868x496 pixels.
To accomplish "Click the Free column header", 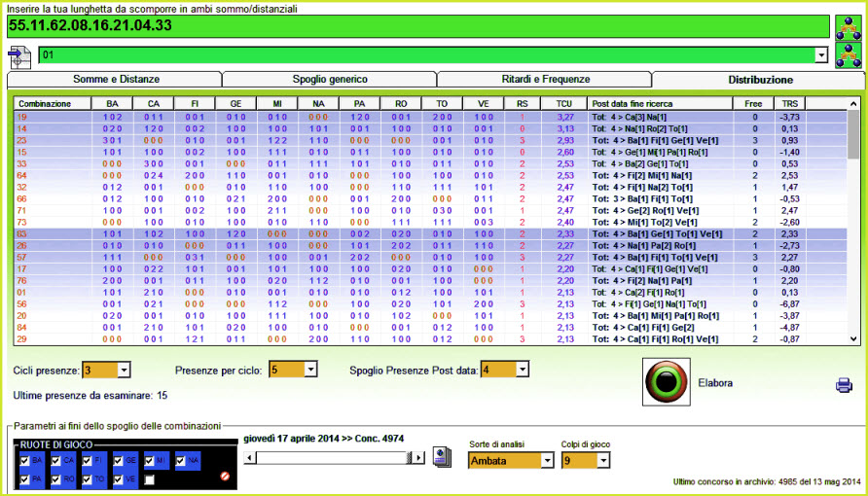I will (753, 104).
